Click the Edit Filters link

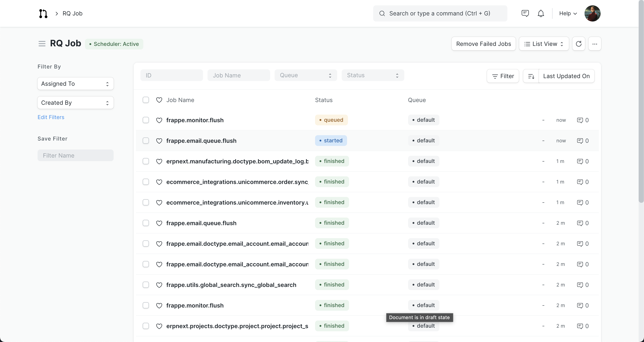tap(51, 117)
